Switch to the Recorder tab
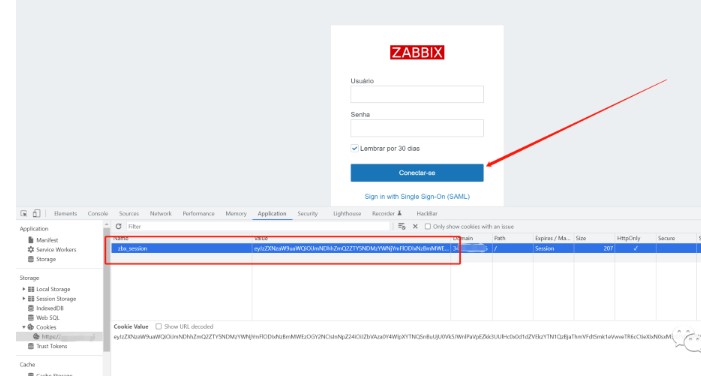Viewport: 701px width, 379px height. (387, 214)
